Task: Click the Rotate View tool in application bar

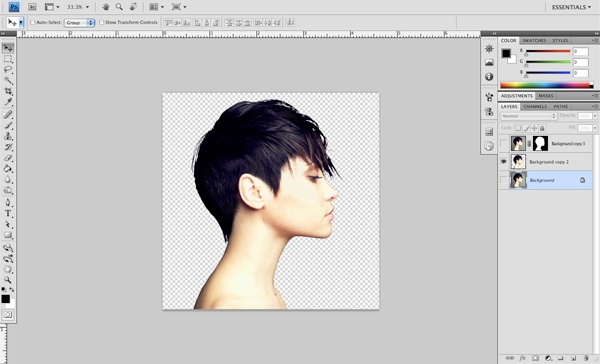Action: click(x=133, y=7)
